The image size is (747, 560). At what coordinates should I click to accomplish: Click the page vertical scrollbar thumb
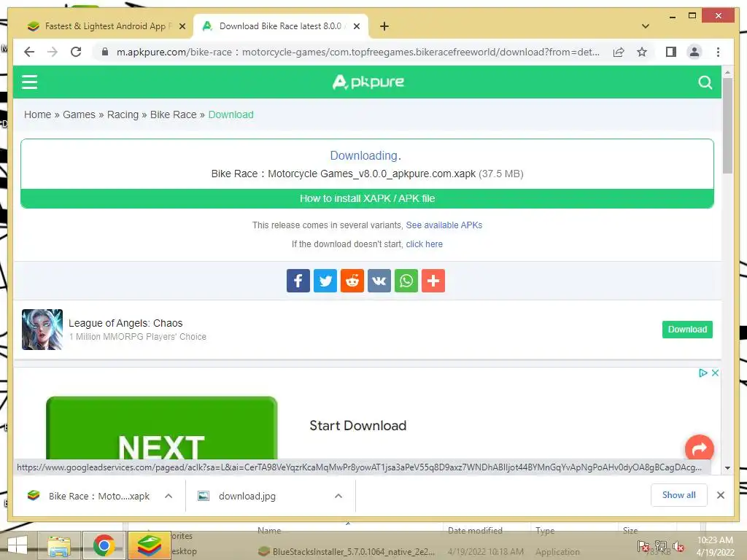[727, 125]
